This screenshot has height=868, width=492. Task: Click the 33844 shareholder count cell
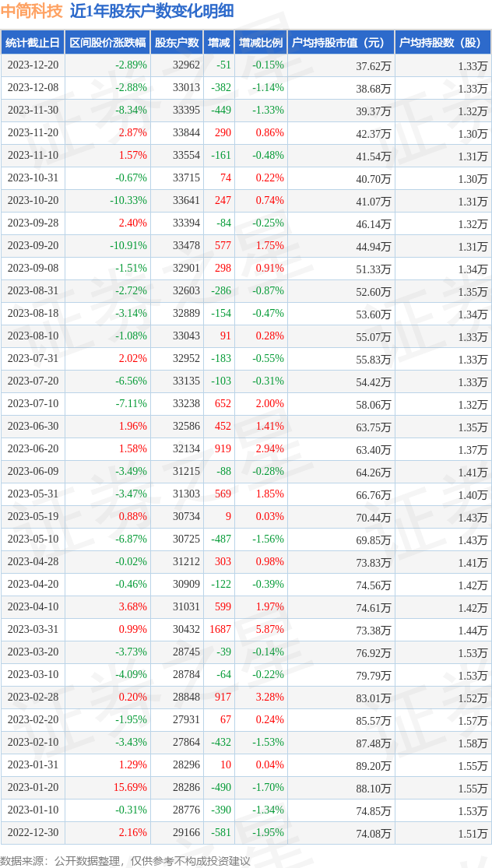pyautogui.click(x=185, y=132)
